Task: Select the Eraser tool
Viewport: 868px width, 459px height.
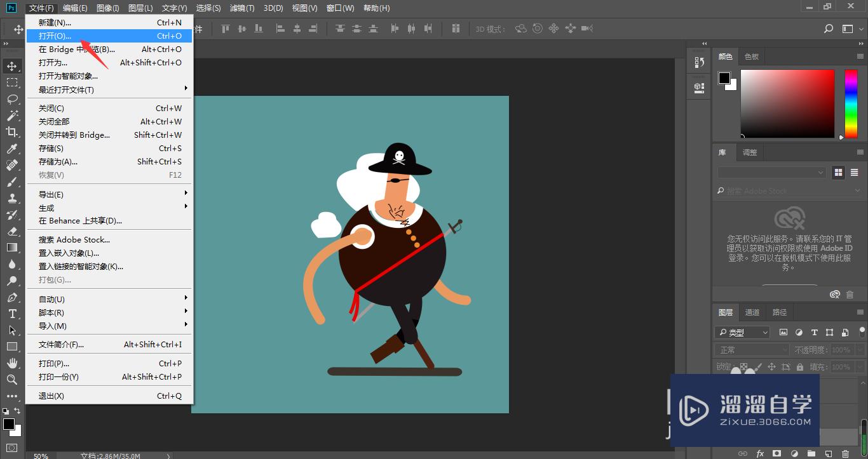Action: [x=12, y=231]
